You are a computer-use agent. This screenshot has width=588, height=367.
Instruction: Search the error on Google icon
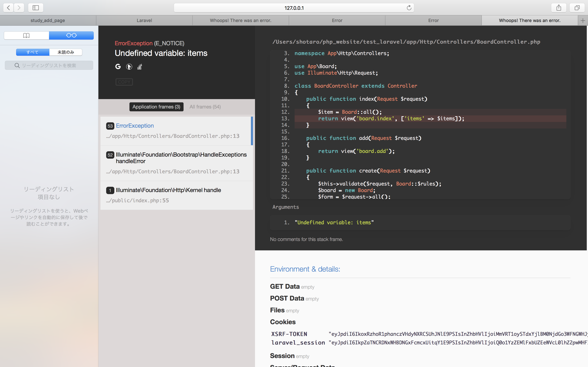point(118,66)
